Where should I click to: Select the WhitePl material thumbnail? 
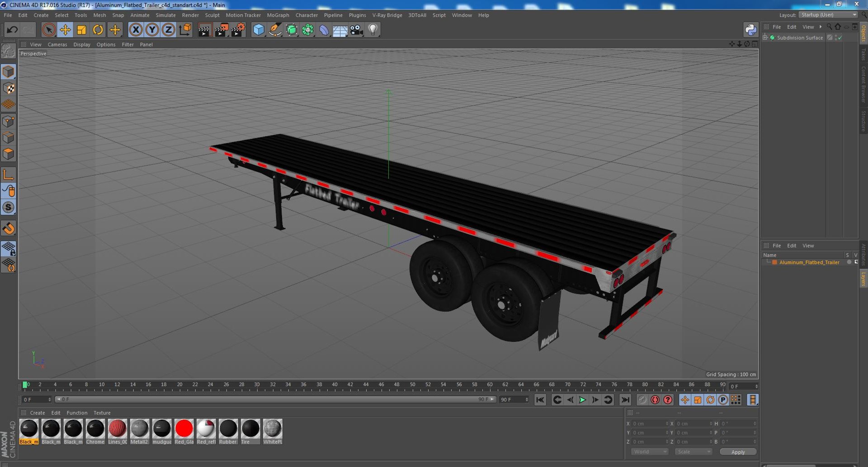[x=273, y=432]
